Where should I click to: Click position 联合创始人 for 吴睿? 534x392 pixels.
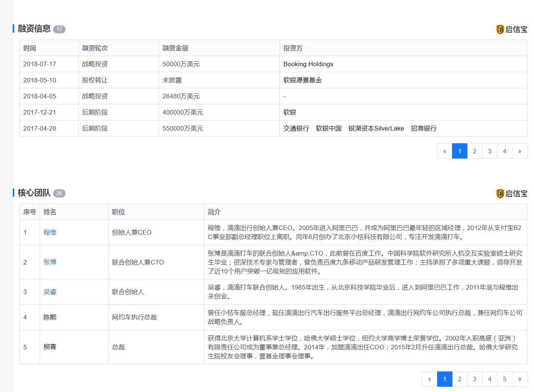coord(128,292)
